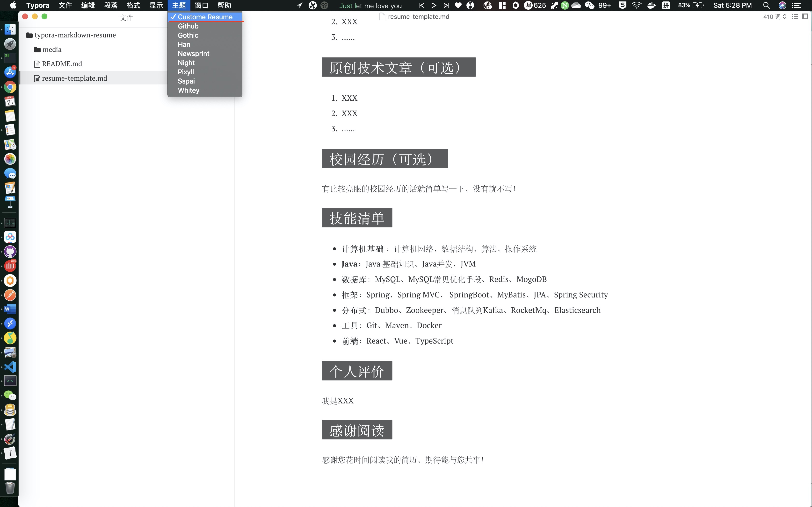This screenshot has width=812, height=507.
Task: Expand the media folder
Action: (52, 50)
